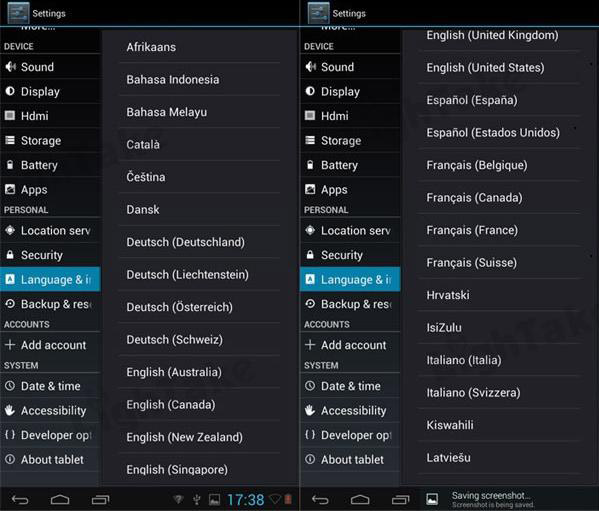
Task: Tap the screenshot notification image icon
Action: [x=432, y=499]
